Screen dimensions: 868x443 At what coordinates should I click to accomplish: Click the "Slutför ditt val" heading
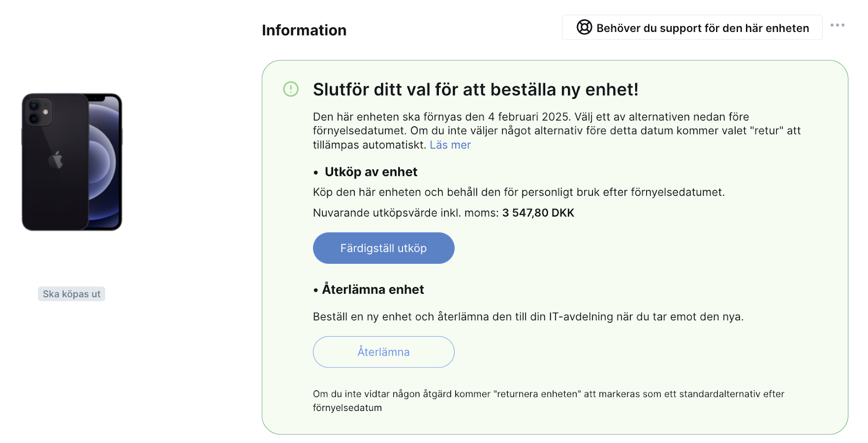pos(476,90)
